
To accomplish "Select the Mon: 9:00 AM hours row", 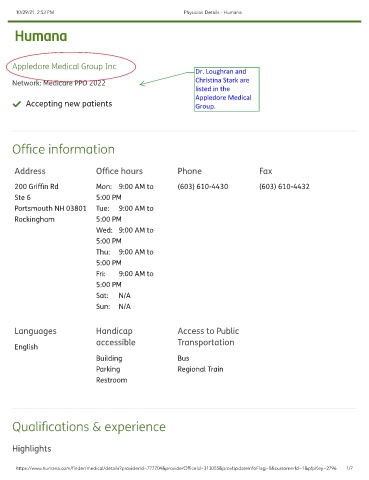I will click(x=125, y=192).
